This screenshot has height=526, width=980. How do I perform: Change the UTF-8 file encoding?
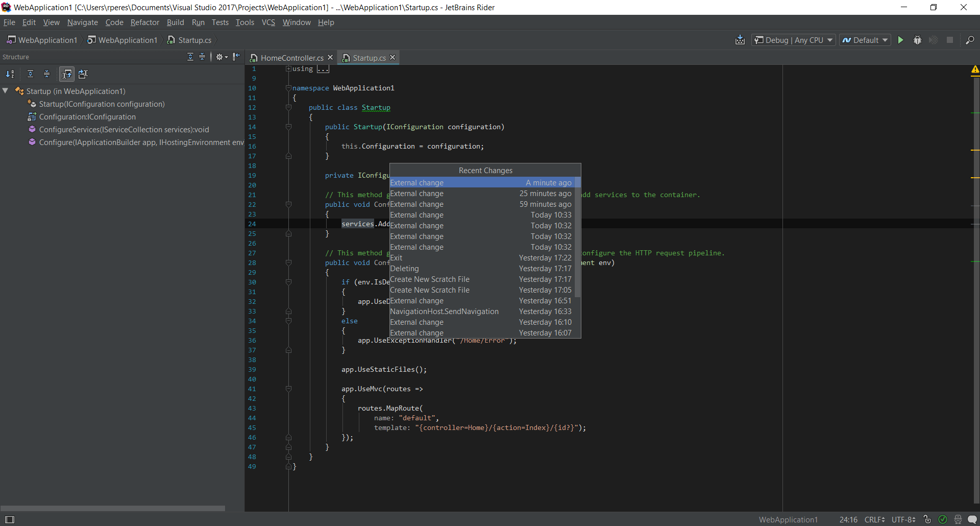tap(903, 519)
